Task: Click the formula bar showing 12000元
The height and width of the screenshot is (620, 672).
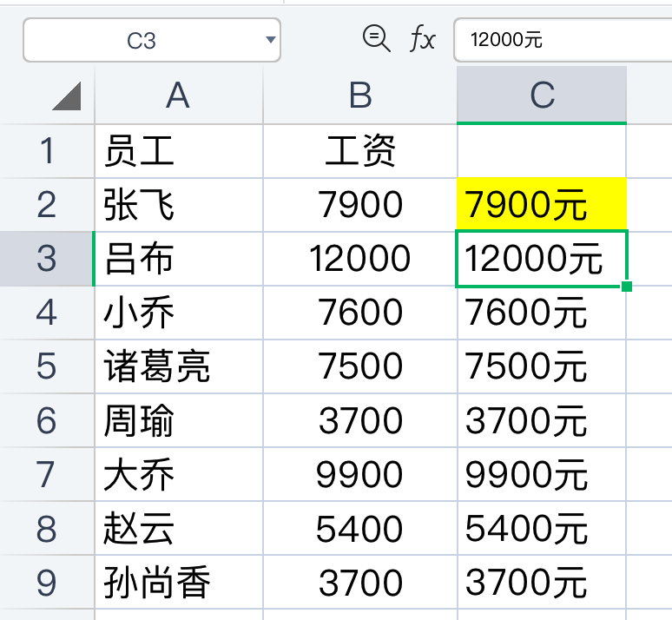Action: pos(563,40)
